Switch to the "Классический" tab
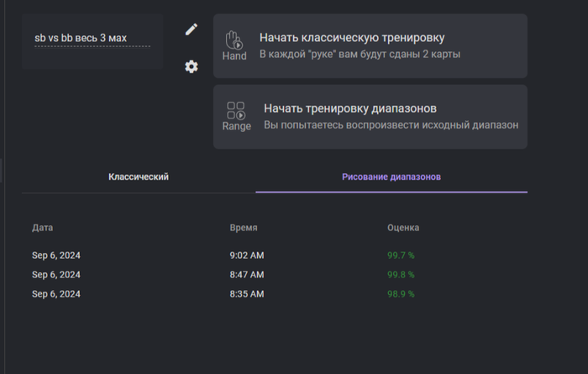 click(139, 177)
